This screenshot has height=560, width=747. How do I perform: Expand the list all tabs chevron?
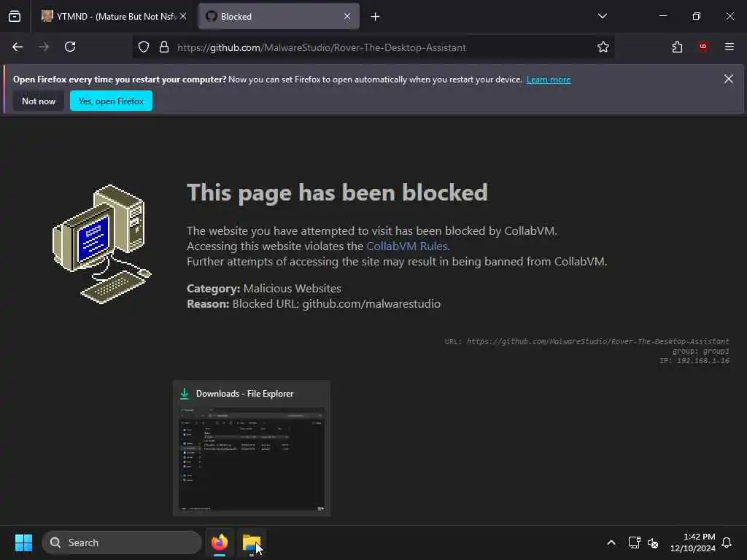point(602,16)
